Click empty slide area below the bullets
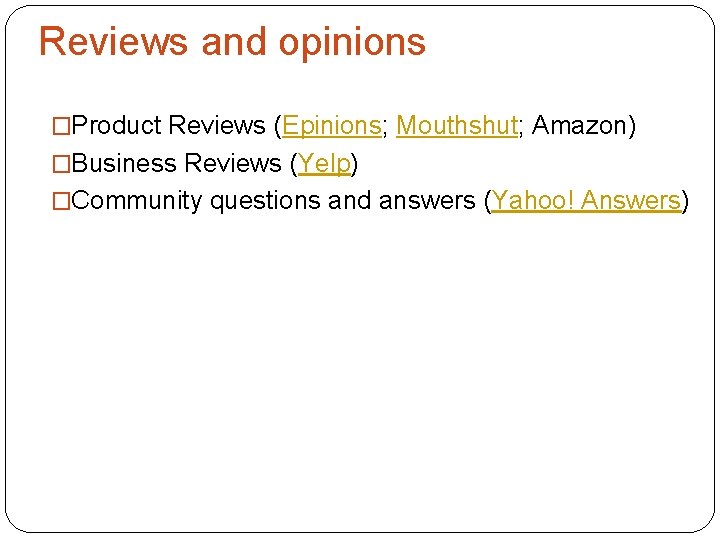 coord(360,367)
